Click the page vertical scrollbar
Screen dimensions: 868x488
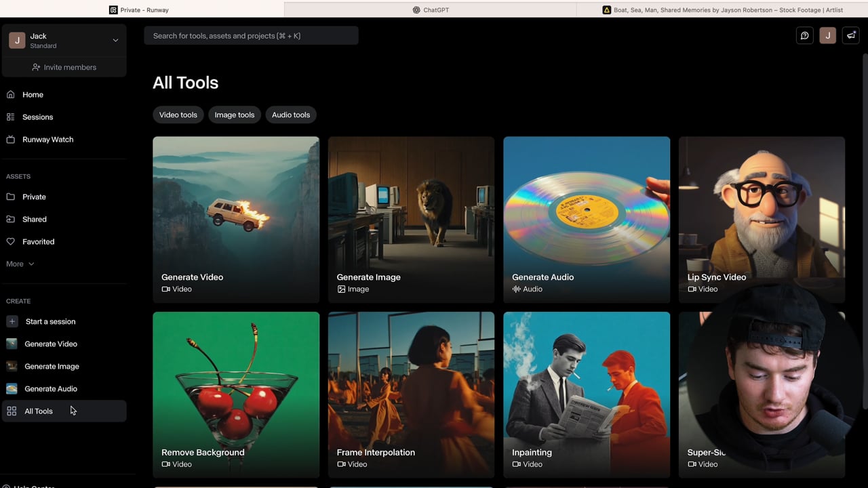864,230
